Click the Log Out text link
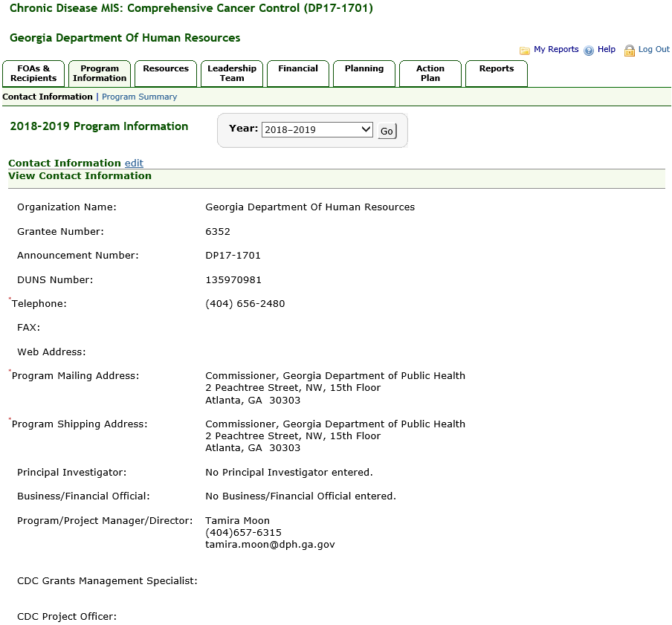Viewport: 672px width, 625px height. (x=653, y=50)
